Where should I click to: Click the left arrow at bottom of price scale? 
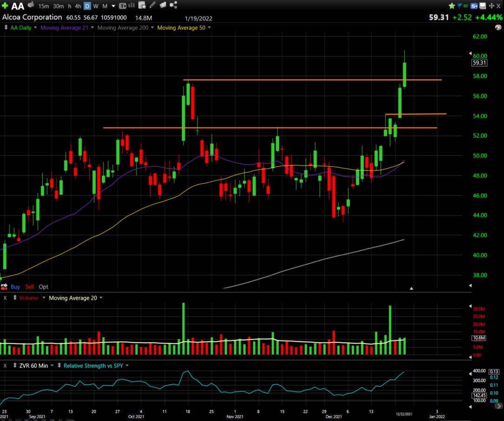click(470, 285)
